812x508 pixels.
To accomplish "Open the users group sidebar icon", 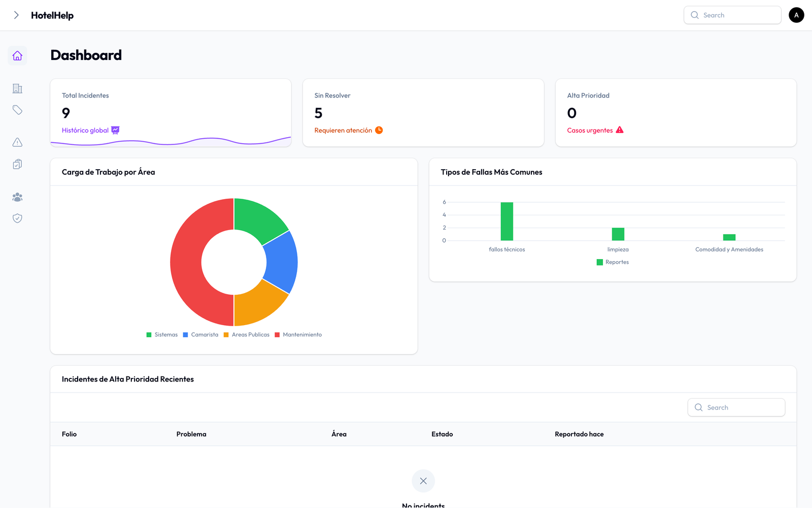I will [17, 197].
